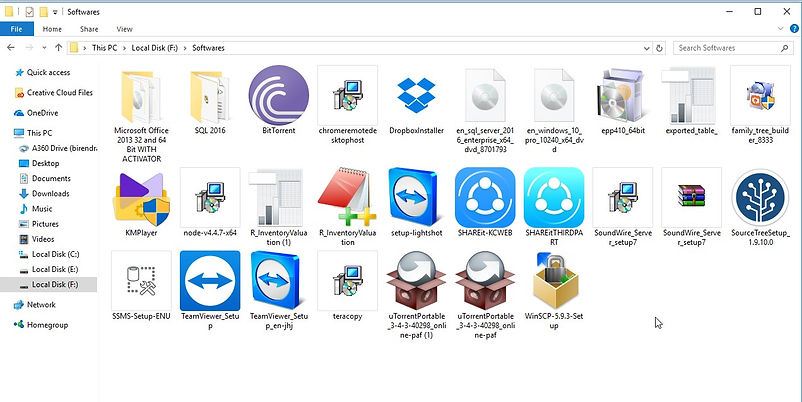
Task: Expand the address bar history dropdown
Action: tap(647, 48)
